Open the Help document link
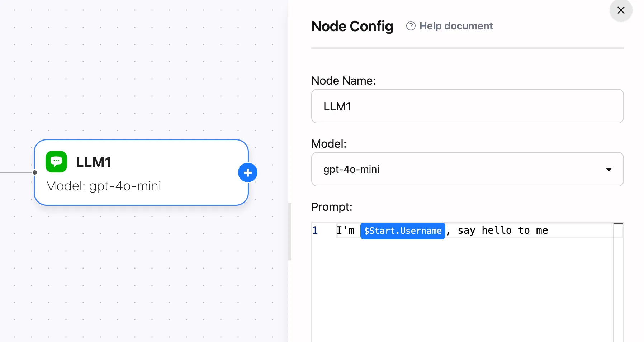644x342 pixels. 456,26
